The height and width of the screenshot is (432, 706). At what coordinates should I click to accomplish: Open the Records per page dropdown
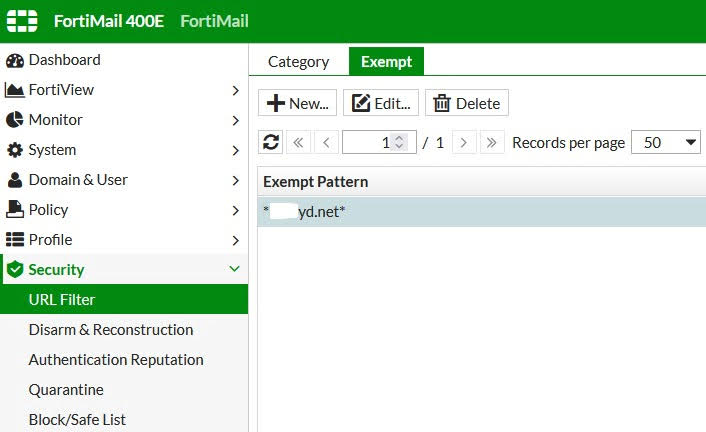tap(665, 142)
